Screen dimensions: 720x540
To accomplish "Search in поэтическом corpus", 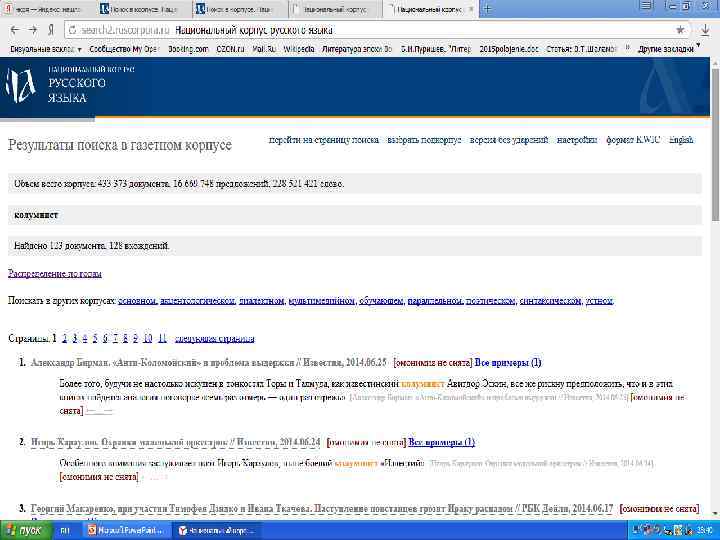I will (491, 301).
